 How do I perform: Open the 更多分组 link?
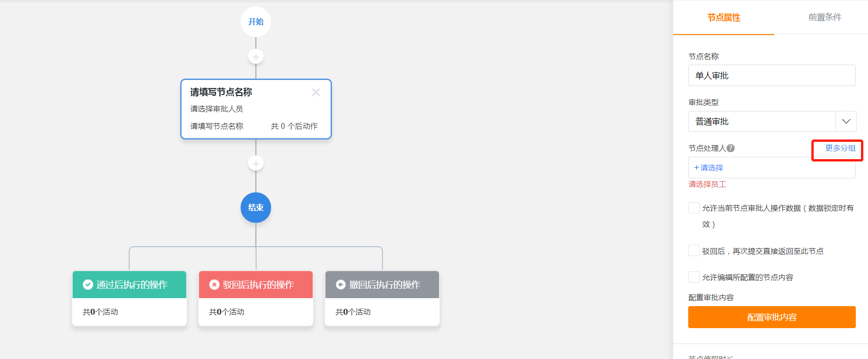[840, 148]
